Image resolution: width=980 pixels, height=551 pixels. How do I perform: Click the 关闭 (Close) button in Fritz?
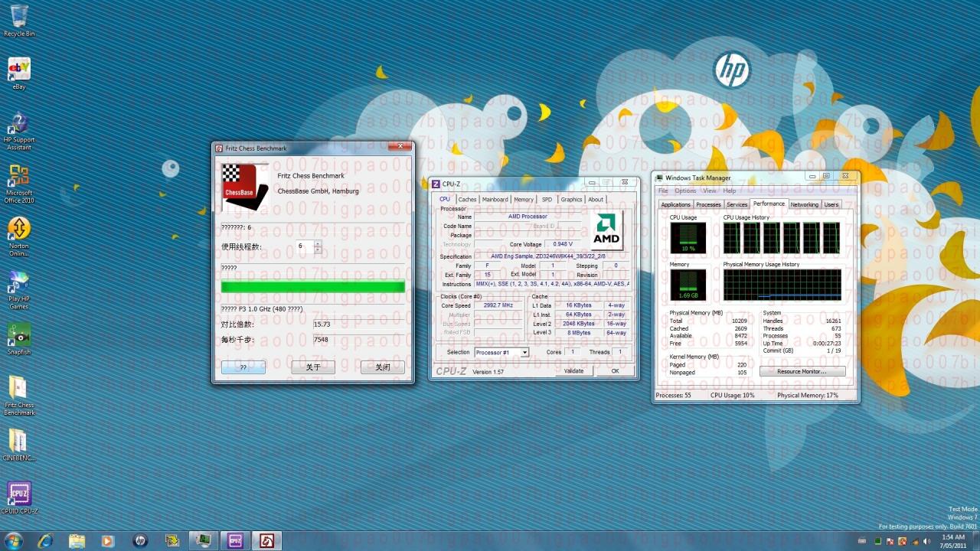pyautogui.click(x=383, y=367)
